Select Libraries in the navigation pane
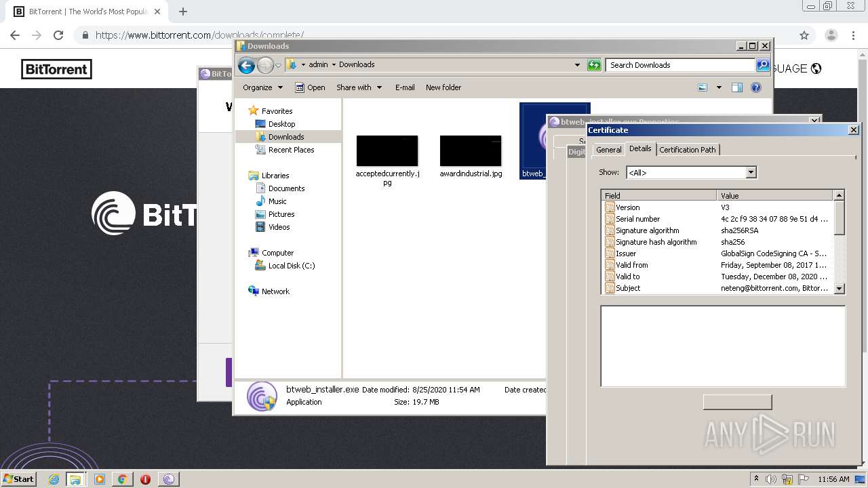 (275, 176)
